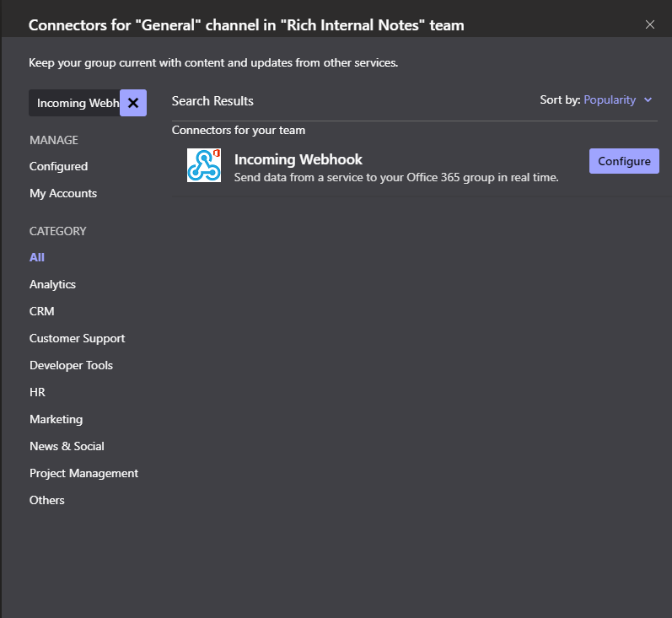The height and width of the screenshot is (618, 672).
Task: Filter by CRM category
Action: (42, 311)
